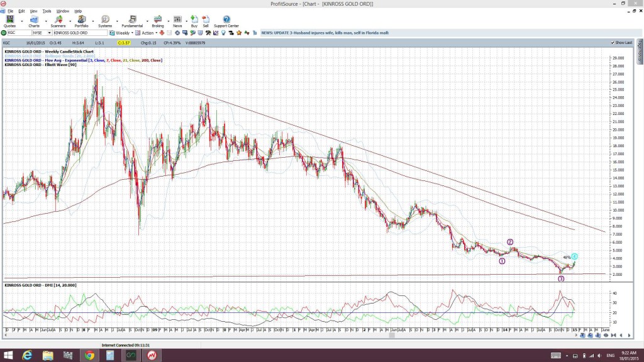Open the Quotes toolbar button
This screenshot has height=362, width=644.
click(9, 21)
